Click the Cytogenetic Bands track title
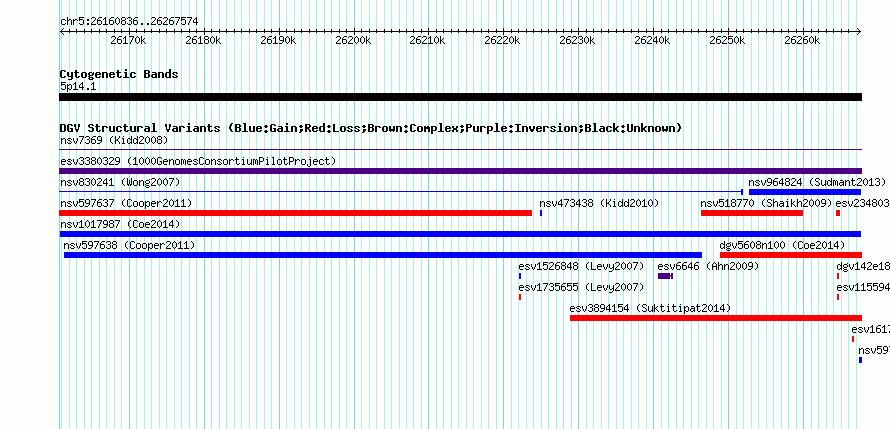The width and height of the screenshot is (890, 429). [x=119, y=74]
